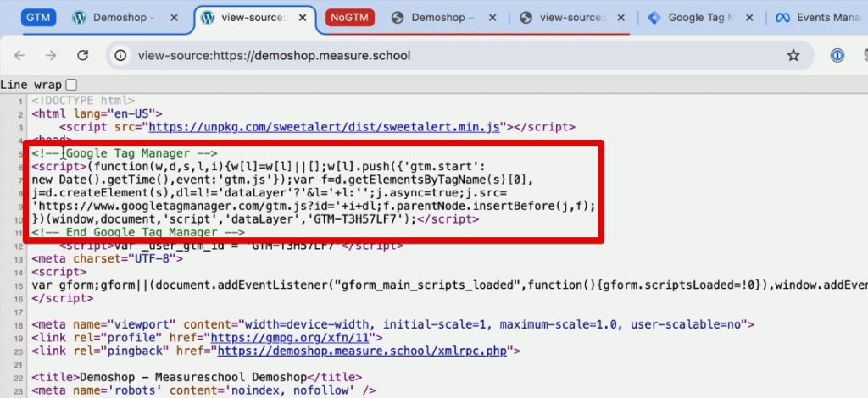Select the active view-source tab
Image resolution: width=868 pixels, height=398 pixels.
(x=254, y=18)
